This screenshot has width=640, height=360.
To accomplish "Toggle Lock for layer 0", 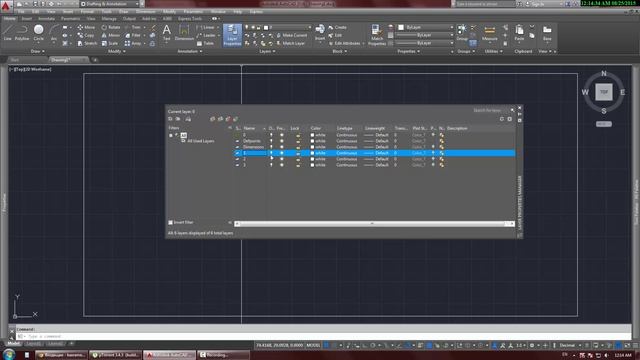I will pyautogui.click(x=298, y=135).
